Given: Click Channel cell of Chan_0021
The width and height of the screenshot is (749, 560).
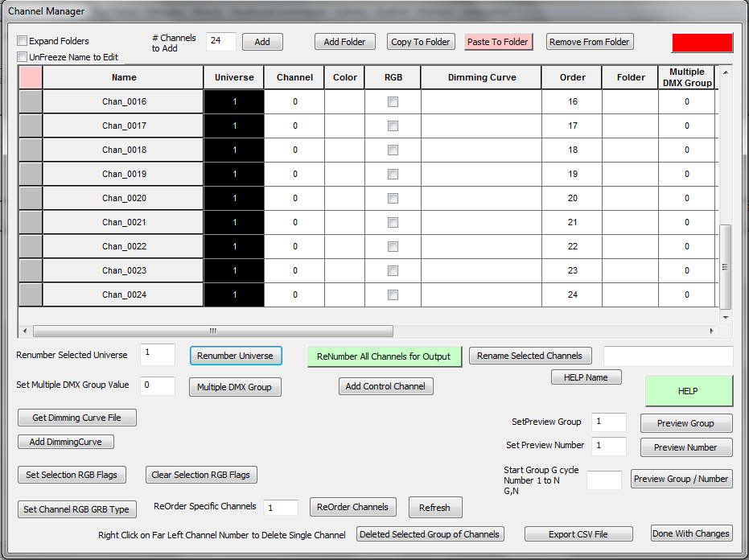Looking at the screenshot, I should point(294,222).
